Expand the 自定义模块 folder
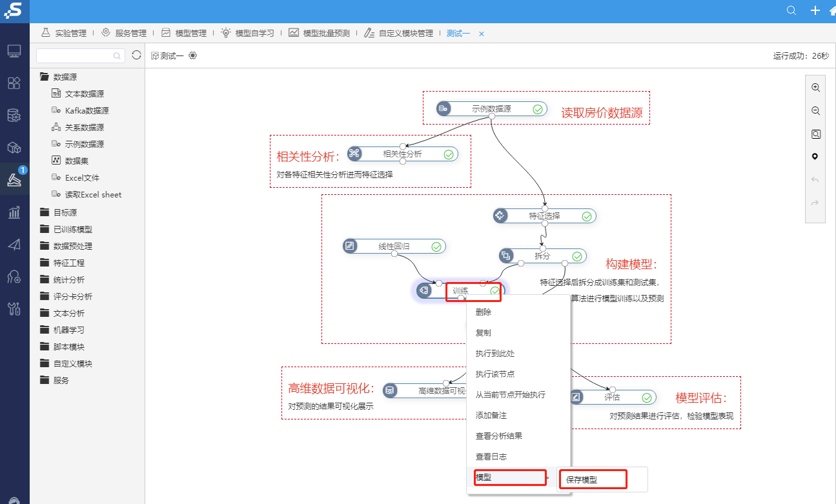 tap(45, 363)
